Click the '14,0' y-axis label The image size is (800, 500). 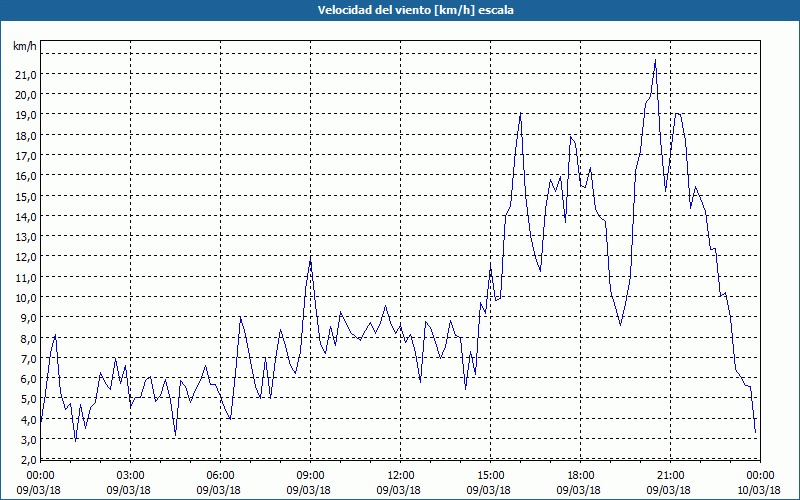27,217
